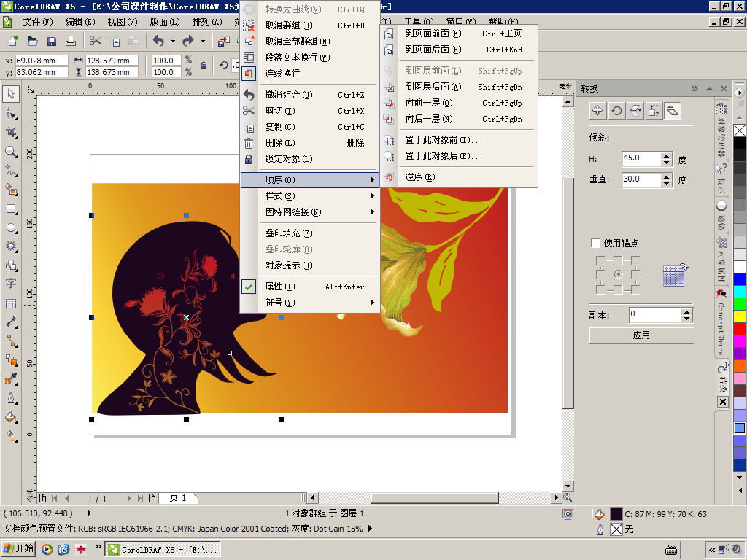Click CorelDRAW X5 taskbar button
The width and height of the screenshot is (747, 560).
(x=163, y=550)
